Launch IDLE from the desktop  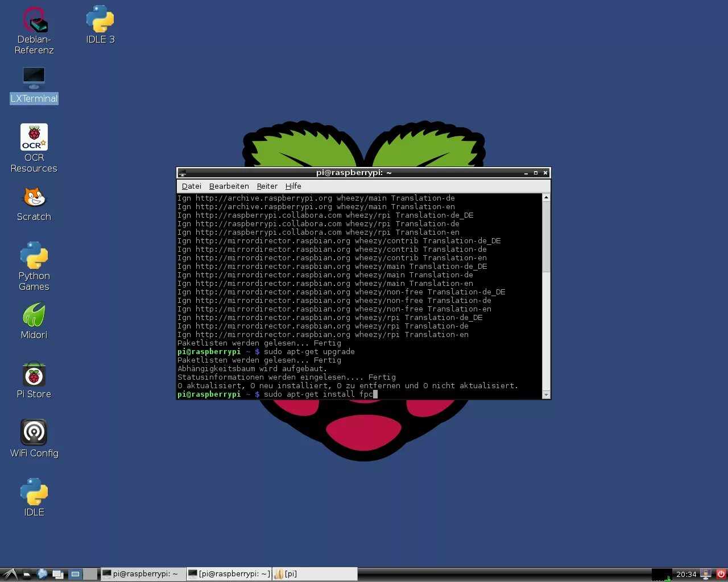click(x=34, y=498)
